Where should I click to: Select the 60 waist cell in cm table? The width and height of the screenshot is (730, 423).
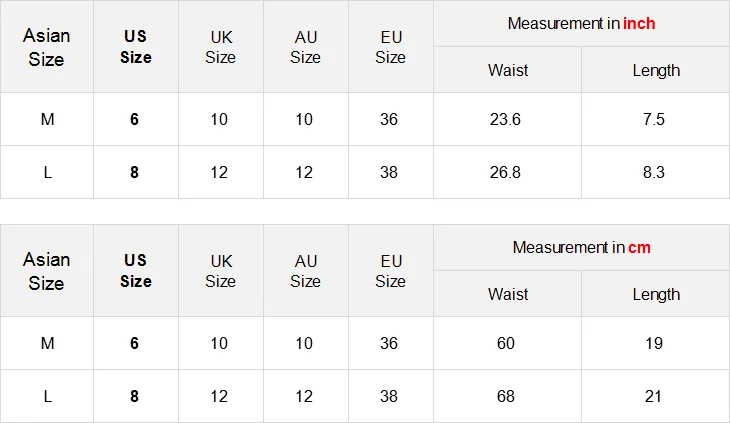(x=506, y=343)
